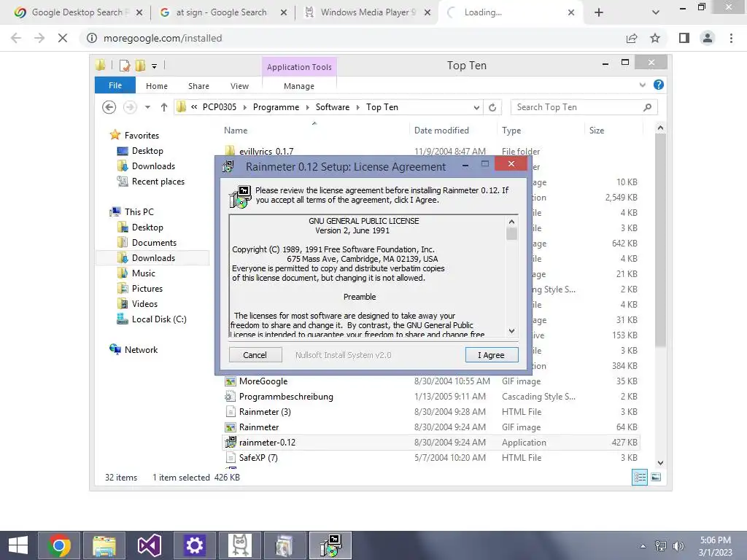This screenshot has height=560, width=747.
Task: Open the View ribbon tab
Action: pos(239,86)
